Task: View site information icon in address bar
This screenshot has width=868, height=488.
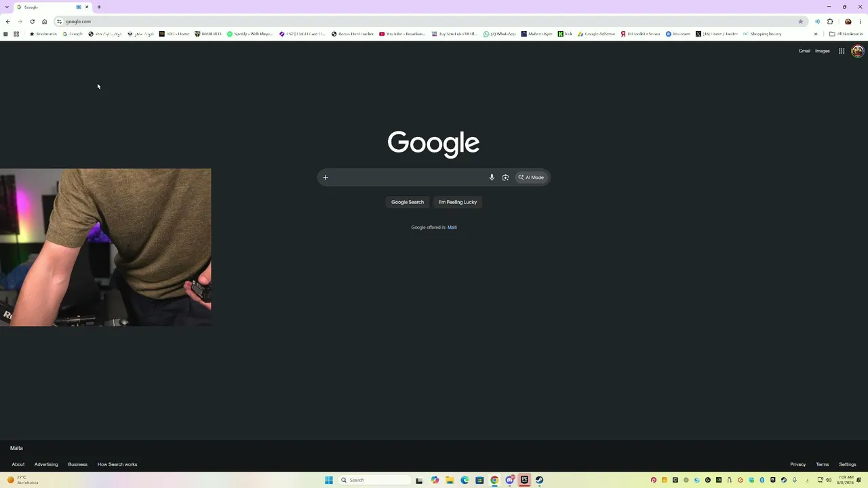Action: coord(59,22)
